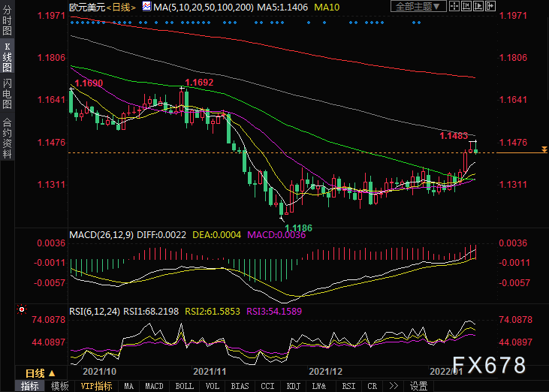
Task: Select the BOLL indicator button
Action: 185,386
